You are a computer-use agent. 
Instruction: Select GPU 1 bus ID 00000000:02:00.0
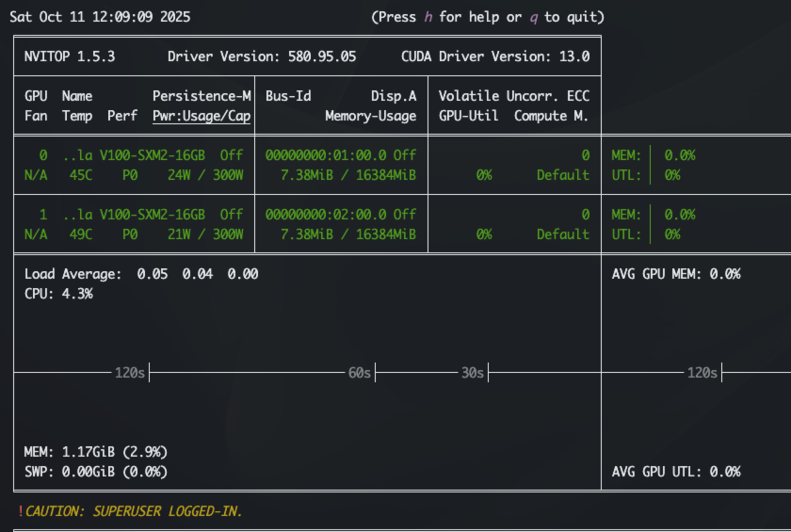327,215
